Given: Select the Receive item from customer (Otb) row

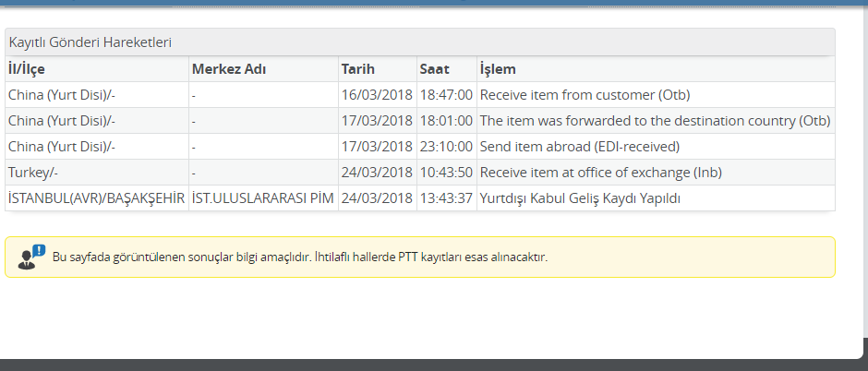Looking at the screenshot, I should click(420, 95).
